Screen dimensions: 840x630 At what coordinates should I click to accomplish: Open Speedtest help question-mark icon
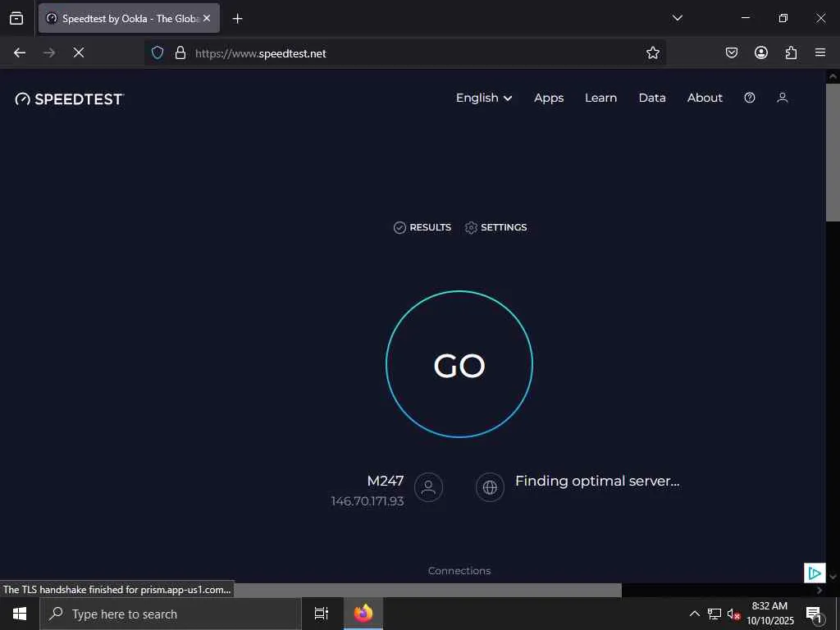point(750,98)
